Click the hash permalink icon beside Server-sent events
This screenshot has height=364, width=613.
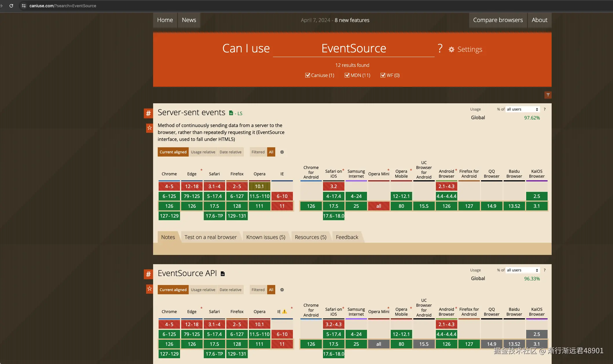click(x=148, y=113)
